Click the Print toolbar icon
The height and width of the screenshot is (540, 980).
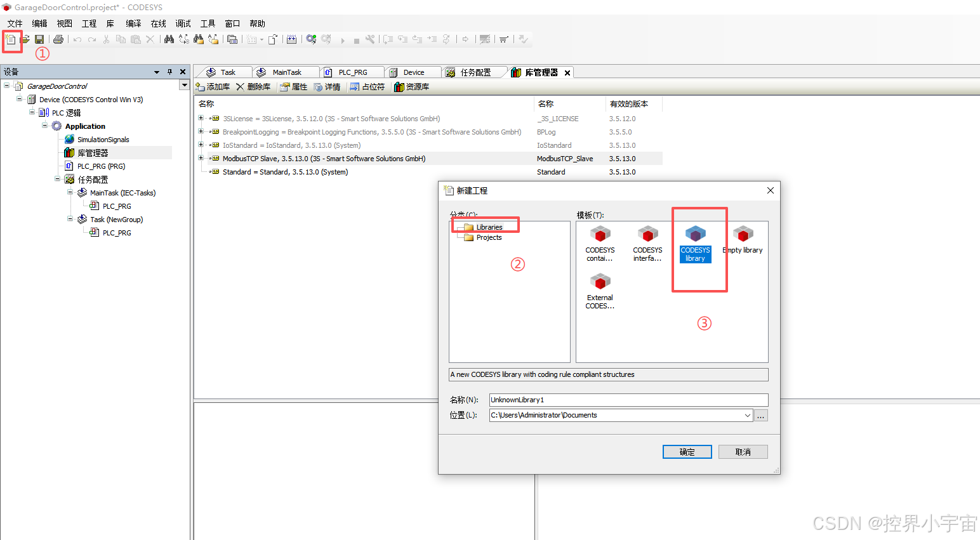click(x=58, y=39)
